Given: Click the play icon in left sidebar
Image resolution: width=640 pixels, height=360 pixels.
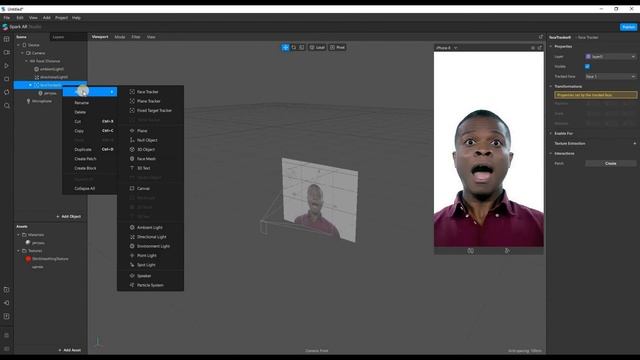Looking at the screenshot, I should click(x=7, y=65).
